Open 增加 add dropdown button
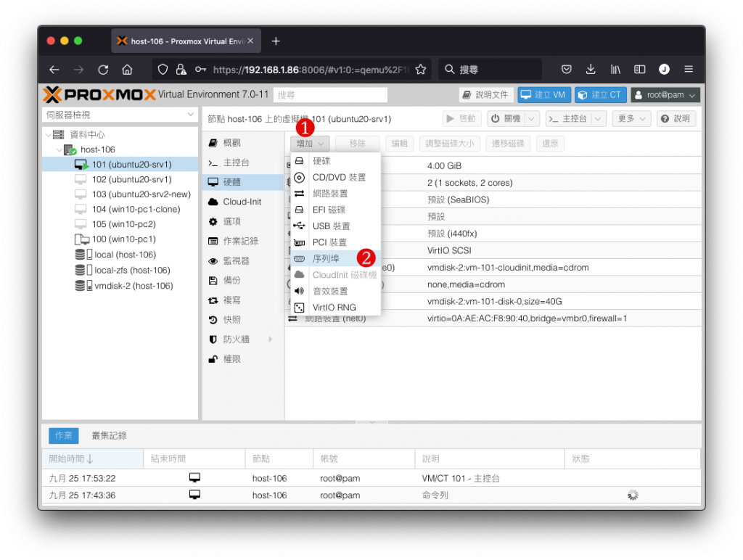Screen dimensions: 743x560 [x=310, y=144]
